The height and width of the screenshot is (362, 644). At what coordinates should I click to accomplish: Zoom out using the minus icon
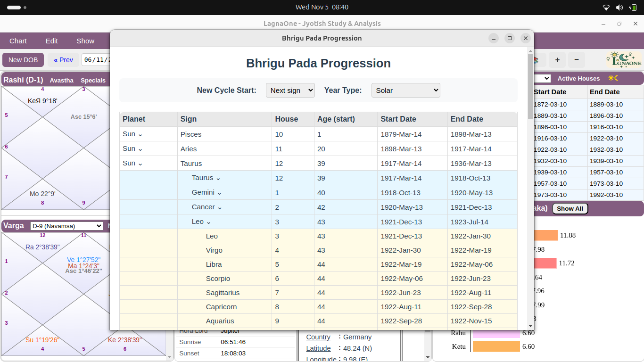pyautogui.click(x=576, y=60)
